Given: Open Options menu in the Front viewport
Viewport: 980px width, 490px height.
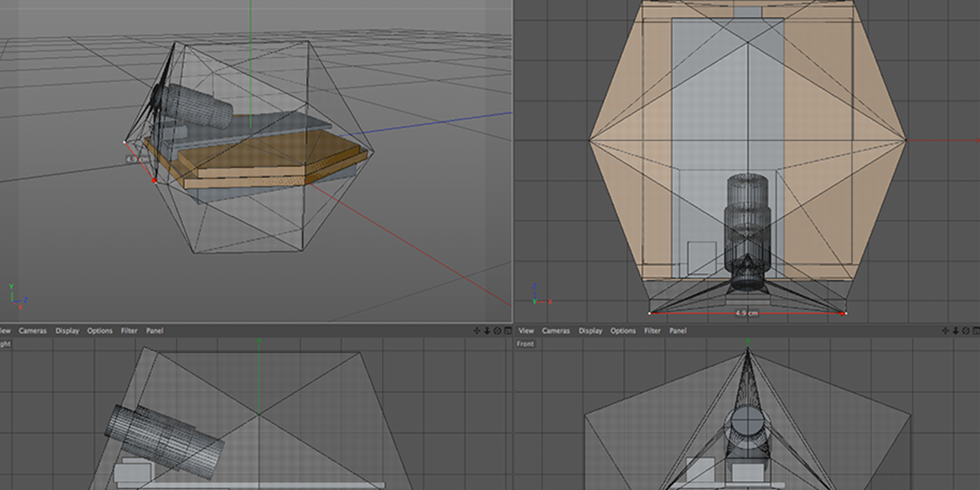Looking at the screenshot, I should coord(623,331).
